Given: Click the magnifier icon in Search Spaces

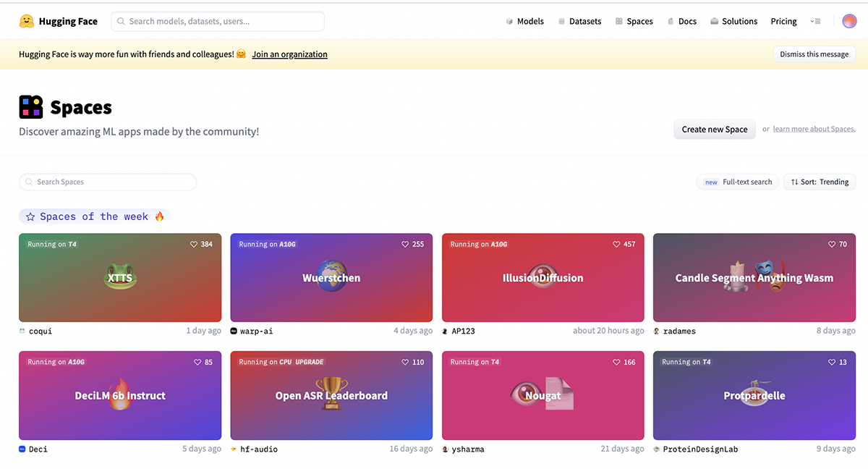Looking at the screenshot, I should coord(29,182).
